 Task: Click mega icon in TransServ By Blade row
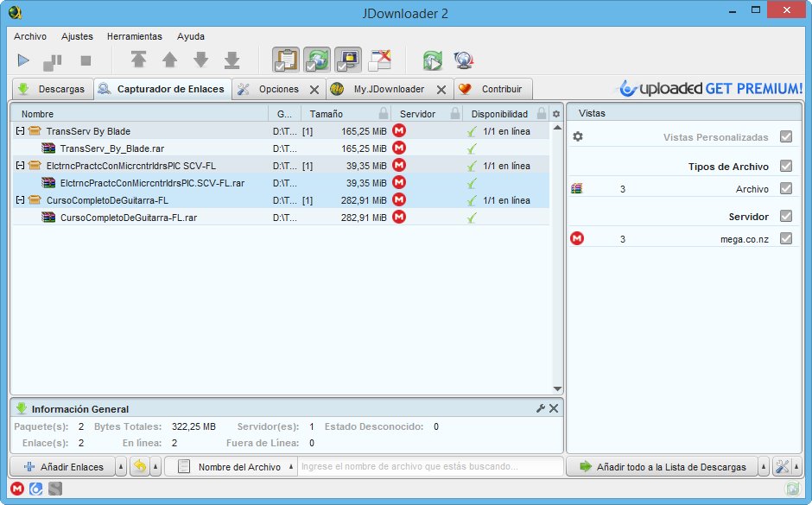399,130
